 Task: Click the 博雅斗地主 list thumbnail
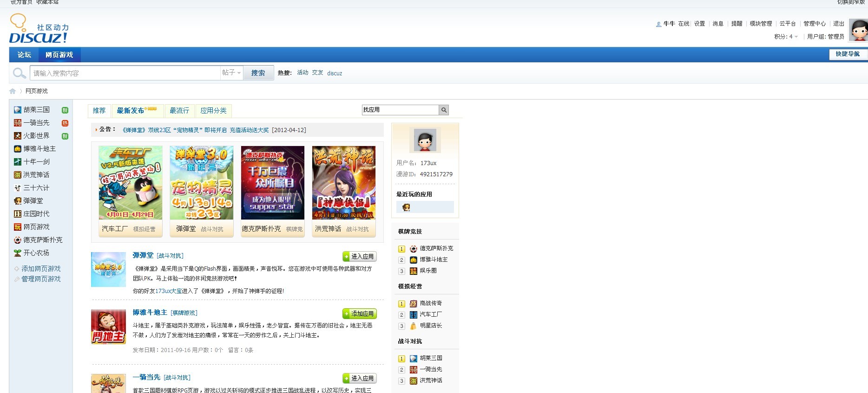point(108,327)
